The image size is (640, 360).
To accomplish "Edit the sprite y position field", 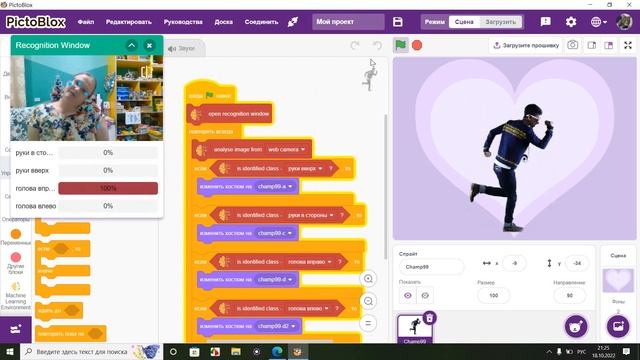I will (576, 264).
